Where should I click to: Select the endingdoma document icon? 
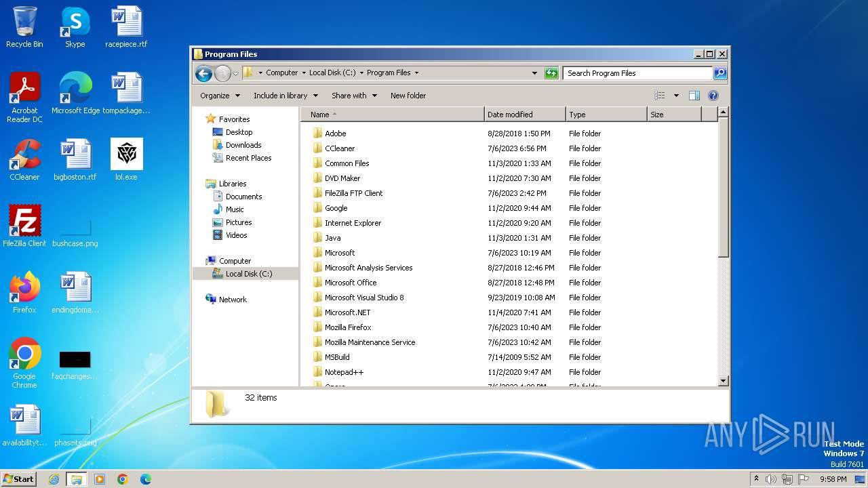pos(75,293)
